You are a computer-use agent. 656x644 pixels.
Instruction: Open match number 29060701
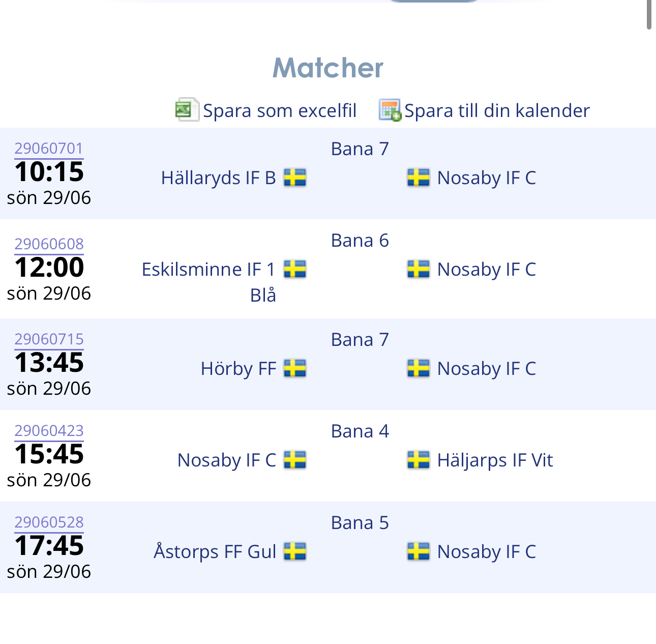coord(49,148)
